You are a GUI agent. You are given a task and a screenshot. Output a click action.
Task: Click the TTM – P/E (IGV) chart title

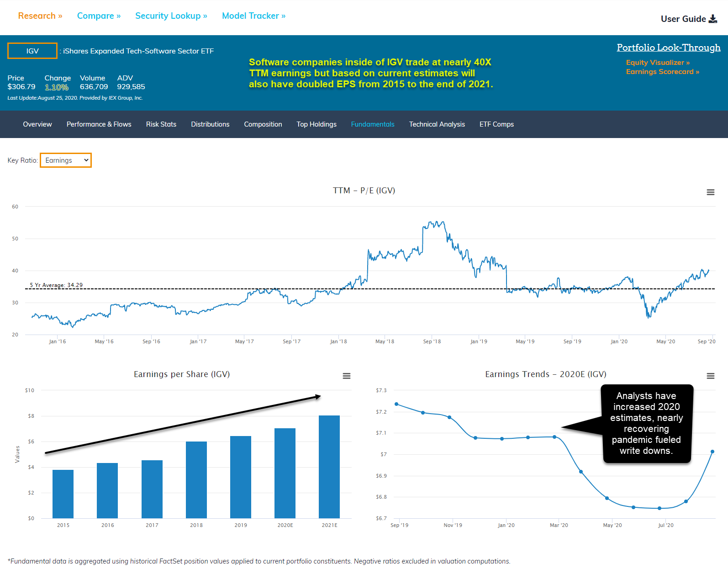pos(364,191)
